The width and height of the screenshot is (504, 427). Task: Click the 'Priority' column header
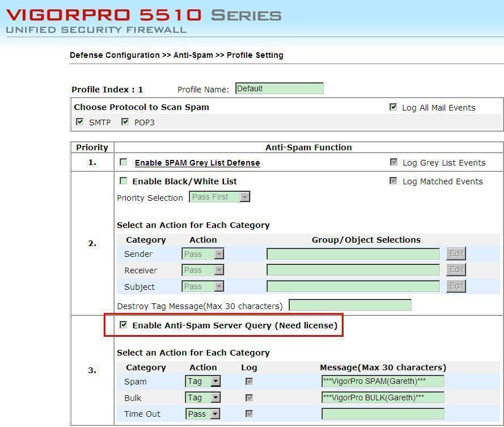click(92, 147)
